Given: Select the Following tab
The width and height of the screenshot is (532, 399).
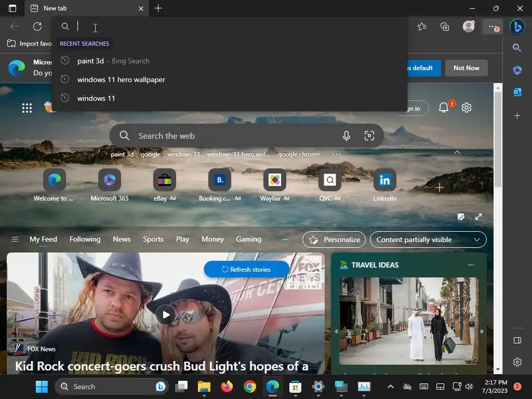Looking at the screenshot, I should tap(85, 239).
